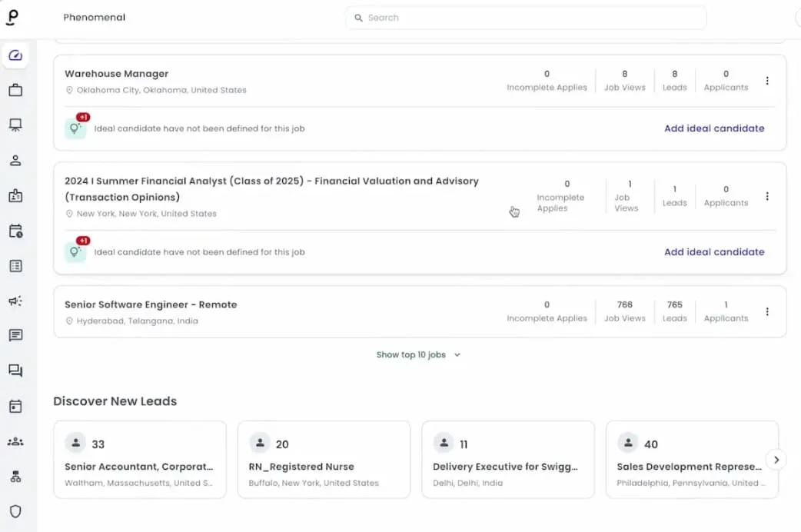801x532 pixels.
Task: Click Warehouse Manager 0 Applicants stat
Action: 726,81
